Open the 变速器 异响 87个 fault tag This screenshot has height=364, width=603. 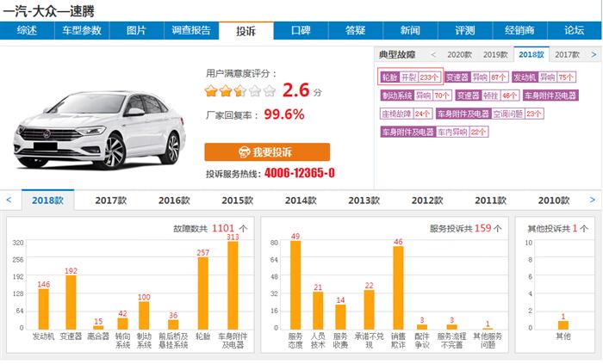[x=476, y=77]
